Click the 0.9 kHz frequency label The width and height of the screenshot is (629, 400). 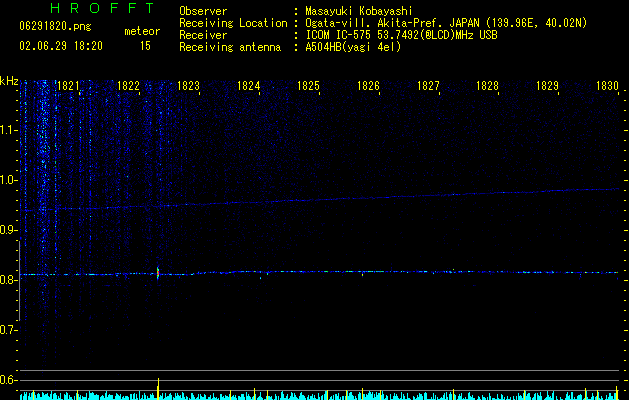click(x=9, y=230)
